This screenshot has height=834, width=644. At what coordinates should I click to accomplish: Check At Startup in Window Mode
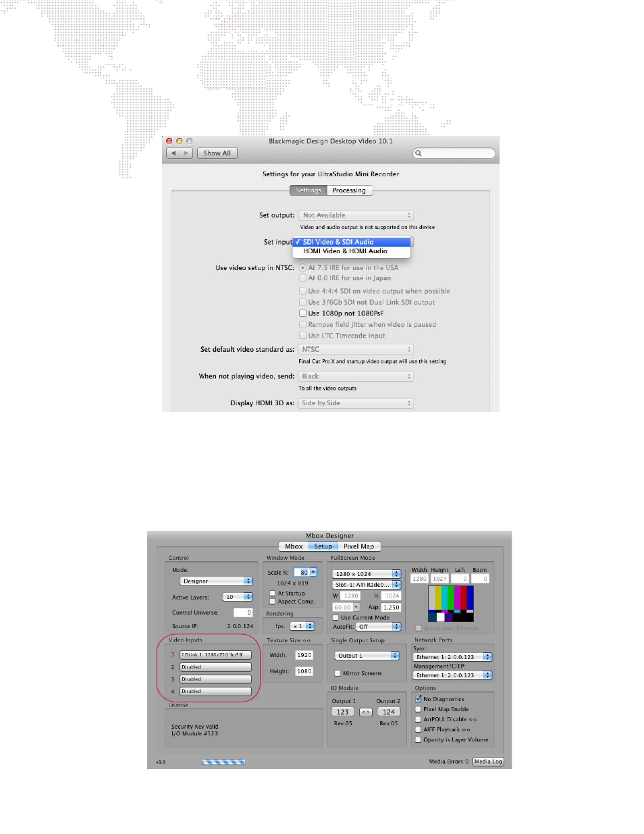click(x=272, y=594)
